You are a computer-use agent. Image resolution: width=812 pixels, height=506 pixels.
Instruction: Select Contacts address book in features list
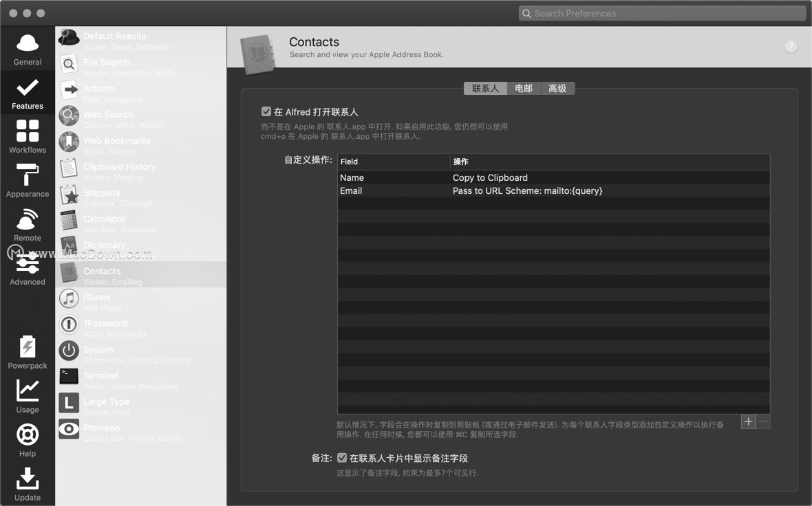[x=141, y=274]
